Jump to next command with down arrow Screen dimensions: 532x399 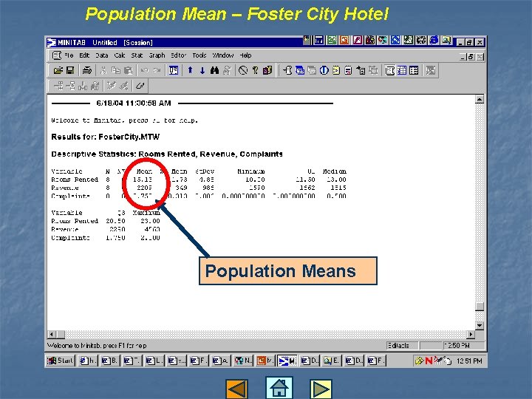coord(202,71)
